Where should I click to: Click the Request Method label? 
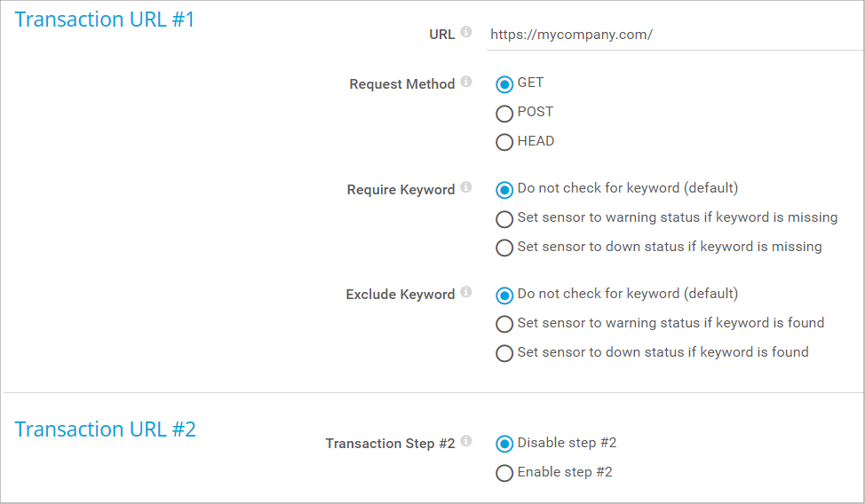[401, 84]
